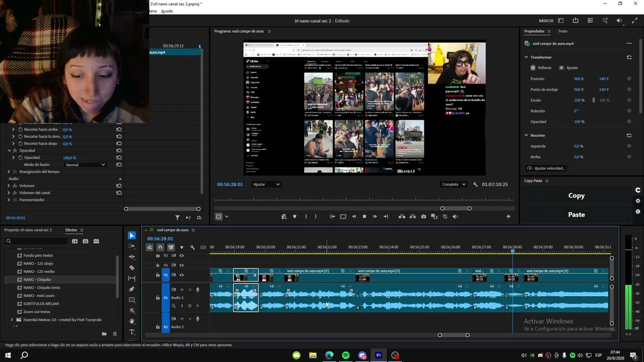Click the timeline playhead marker
The image size is (644, 362).
513,251
